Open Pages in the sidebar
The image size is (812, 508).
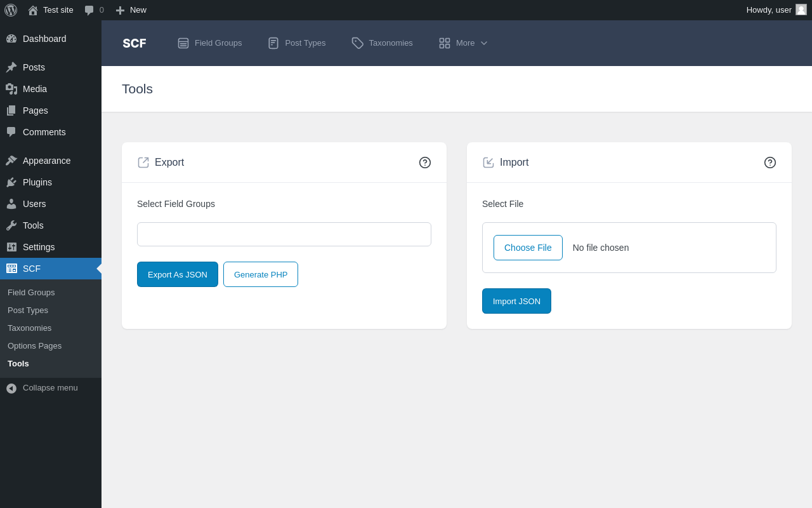point(51,110)
